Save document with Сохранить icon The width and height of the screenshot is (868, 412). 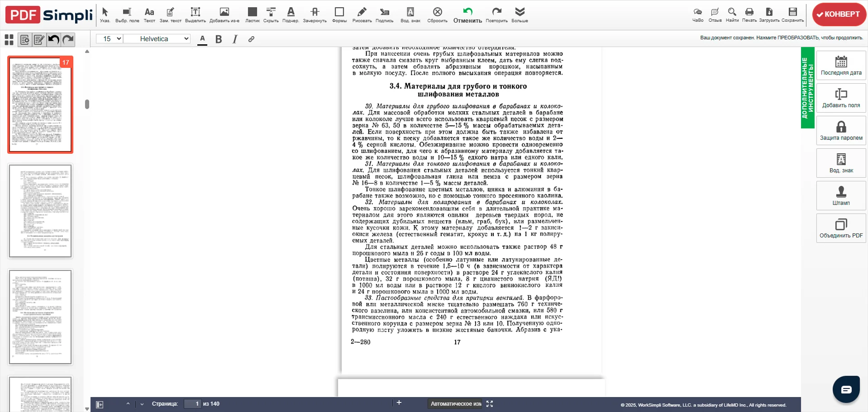pyautogui.click(x=793, y=14)
